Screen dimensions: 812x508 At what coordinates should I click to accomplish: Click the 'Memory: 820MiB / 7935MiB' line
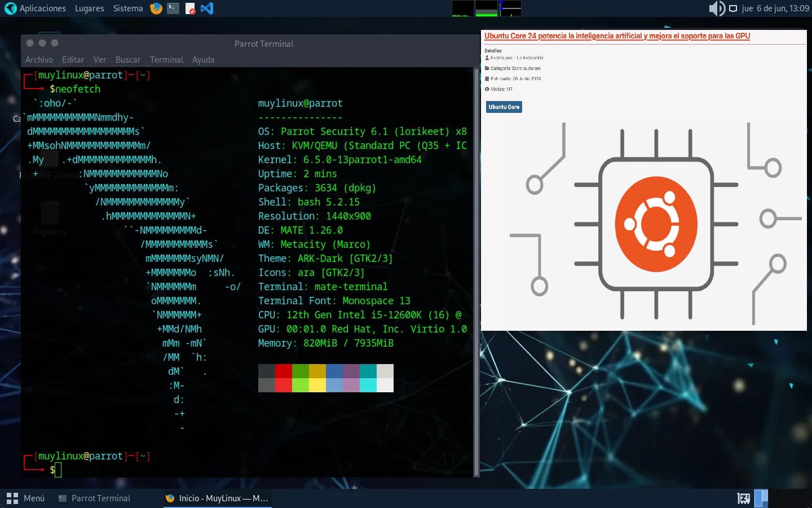pyautogui.click(x=326, y=343)
